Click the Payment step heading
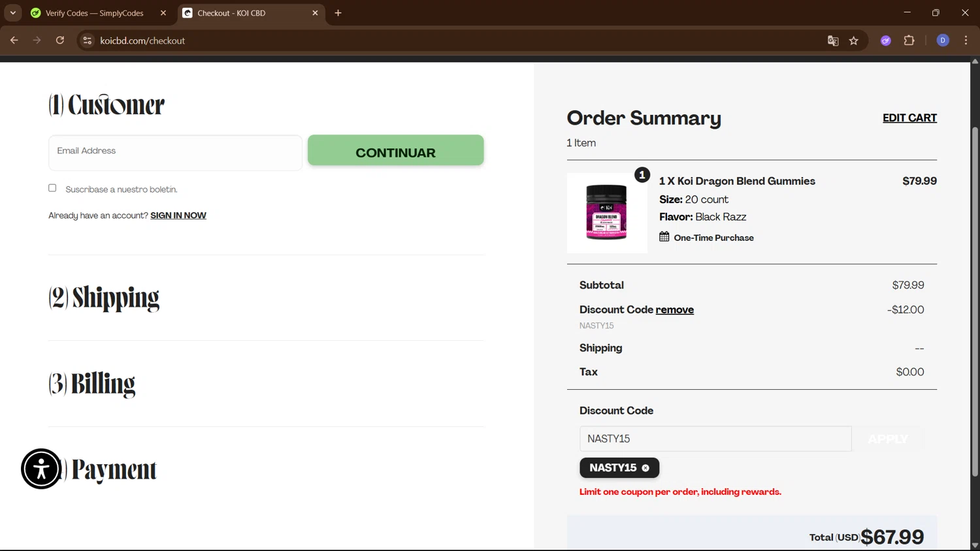The width and height of the screenshot is (980, 551). [114, 469]
